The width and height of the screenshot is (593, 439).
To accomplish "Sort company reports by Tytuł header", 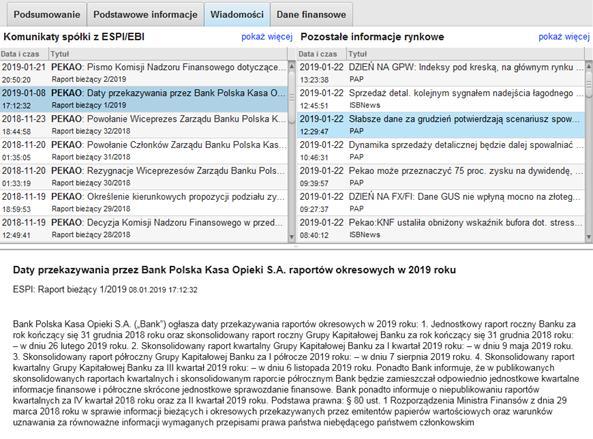I will 168,54.
